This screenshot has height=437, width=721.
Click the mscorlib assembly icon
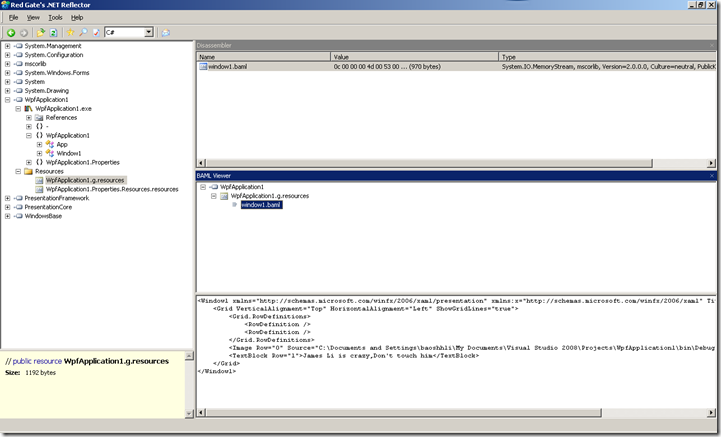pyautogui.click(x=18, y=64)
